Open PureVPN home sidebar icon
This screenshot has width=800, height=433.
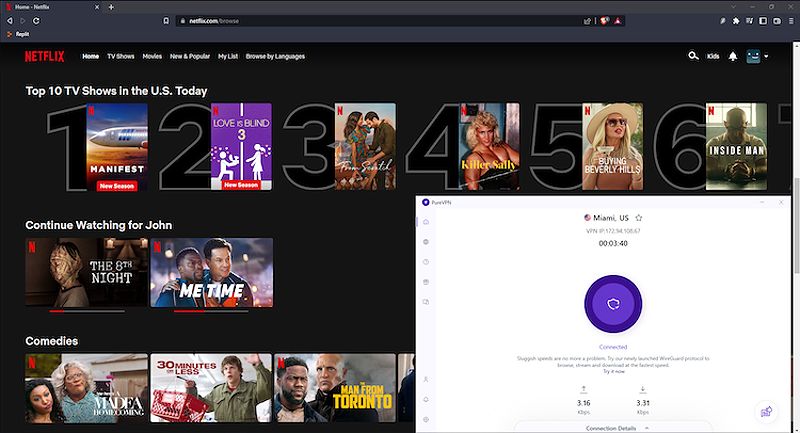pyautogui.click(x=426, y=222)
